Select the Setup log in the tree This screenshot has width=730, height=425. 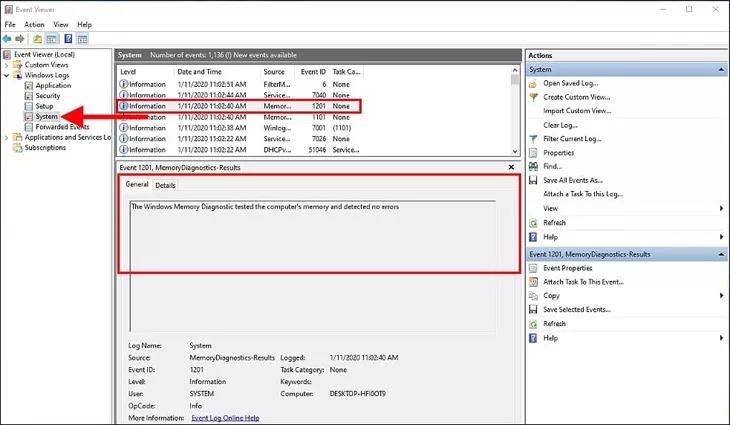[x=44, y=106]
